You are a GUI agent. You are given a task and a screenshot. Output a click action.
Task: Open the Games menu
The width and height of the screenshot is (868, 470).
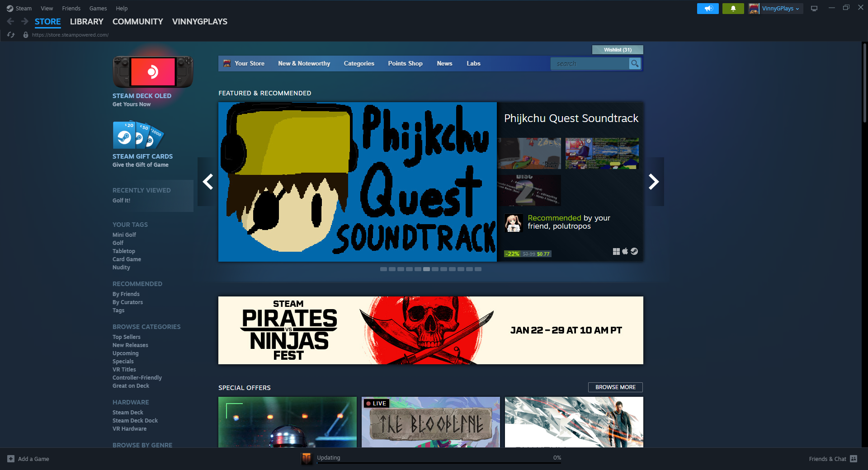(98, 9)
